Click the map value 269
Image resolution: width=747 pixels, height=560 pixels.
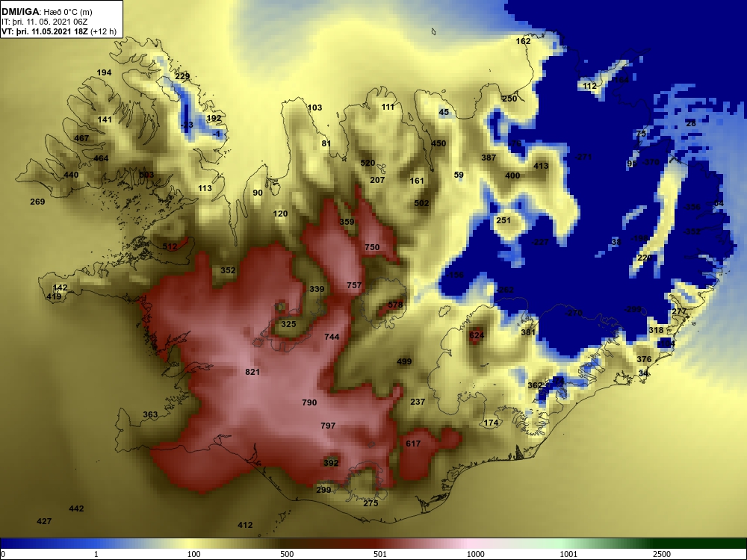(x=37, y=202)
